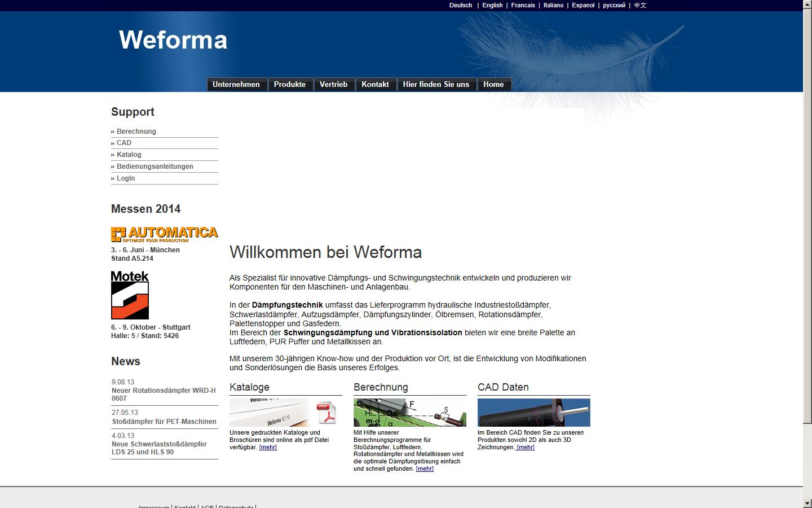Open the Unternehmen menu
Image resolution: width=812 pixels, height=508 pixels.
pos(236,84)
